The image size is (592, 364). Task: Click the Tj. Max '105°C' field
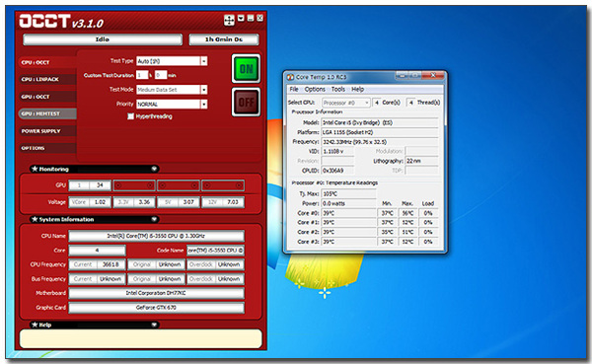[x=348, y=193]
